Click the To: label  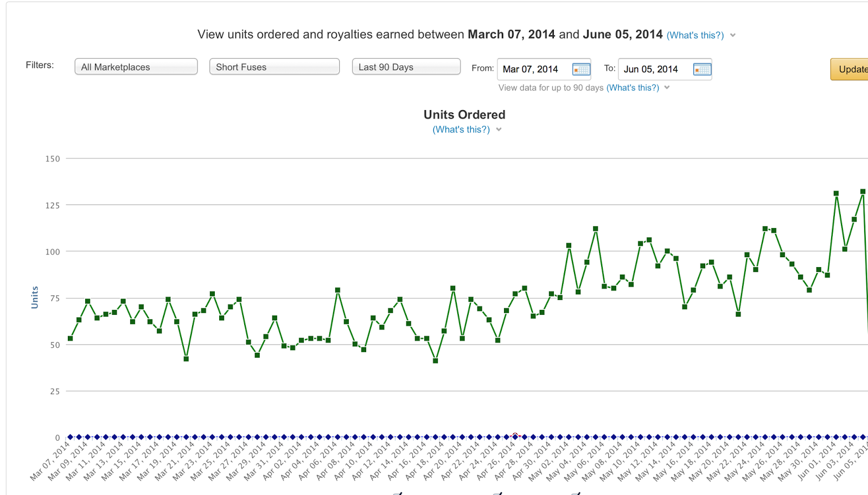point(610,68)
